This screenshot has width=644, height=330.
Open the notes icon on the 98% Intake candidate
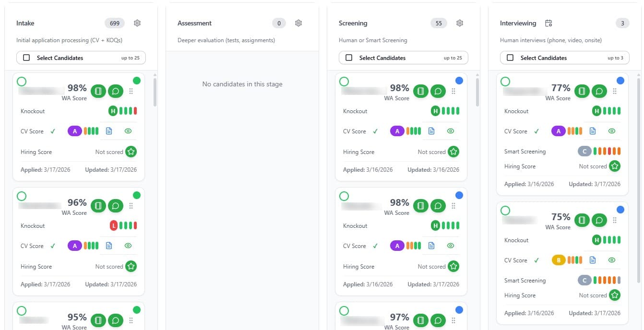coord(98,91)
